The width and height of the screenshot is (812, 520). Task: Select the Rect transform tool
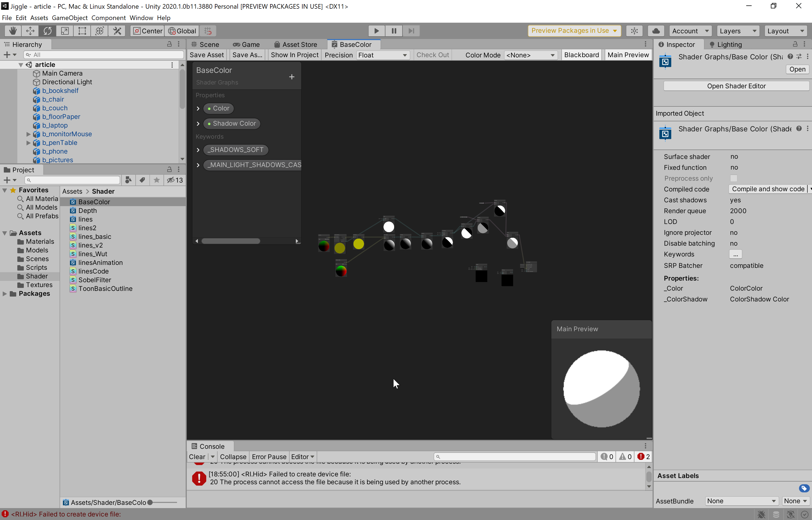click(x=82, y=31)
